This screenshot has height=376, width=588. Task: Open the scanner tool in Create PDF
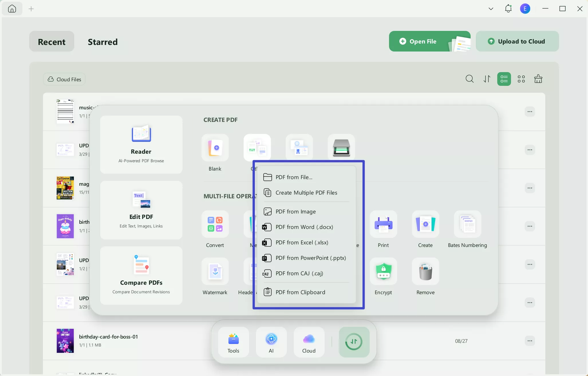point(342,147)
